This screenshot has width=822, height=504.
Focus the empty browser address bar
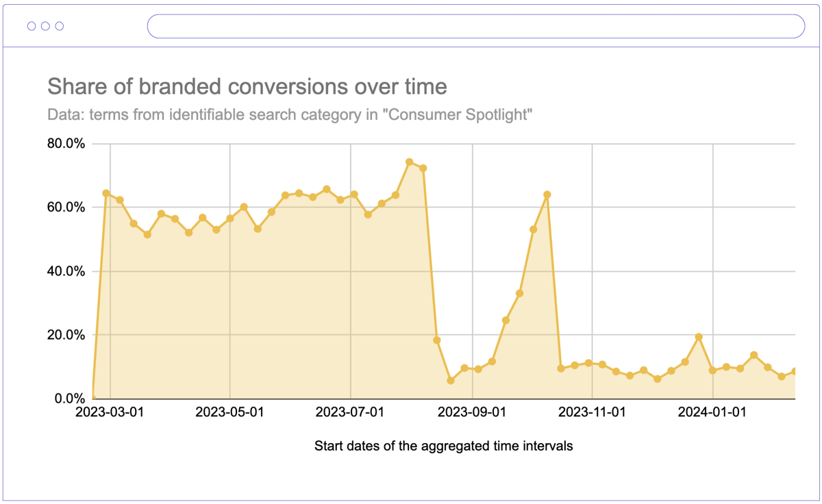coord(475,26)
